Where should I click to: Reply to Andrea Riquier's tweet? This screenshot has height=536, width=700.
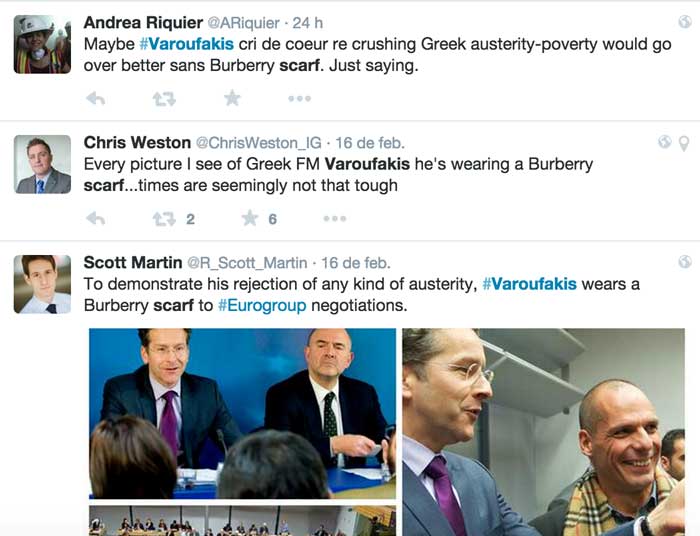(96, 98)
